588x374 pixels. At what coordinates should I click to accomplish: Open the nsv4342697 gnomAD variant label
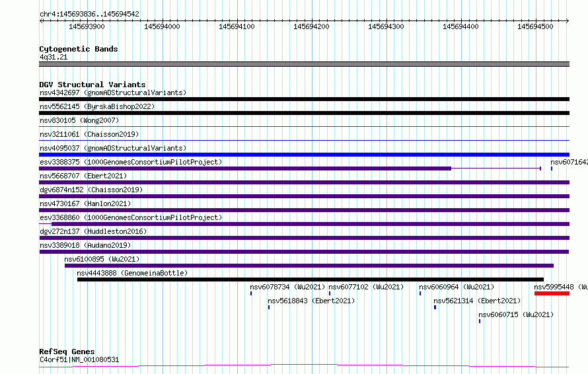coord(113,93)
